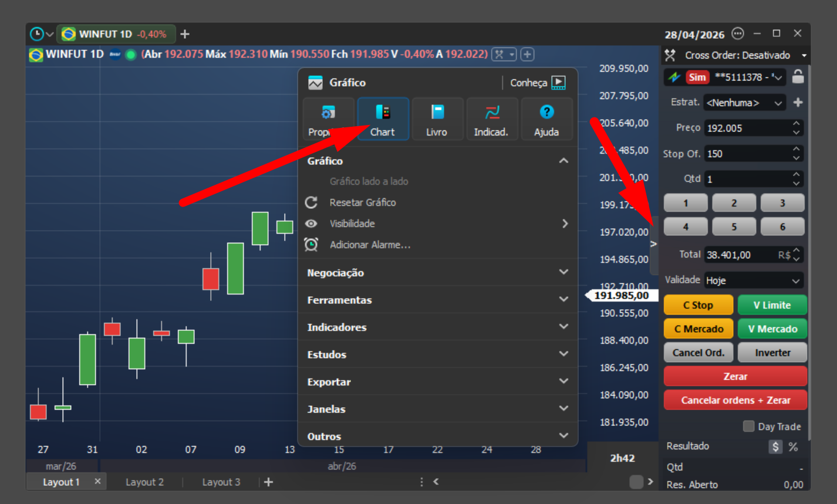Close Layout 1 with its X icon

coord(97,481)
